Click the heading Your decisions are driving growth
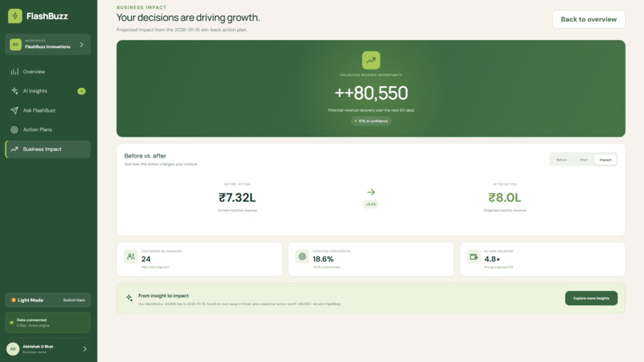Image resolution: width=644 pixels, height=362 pixels. [188, 18]
